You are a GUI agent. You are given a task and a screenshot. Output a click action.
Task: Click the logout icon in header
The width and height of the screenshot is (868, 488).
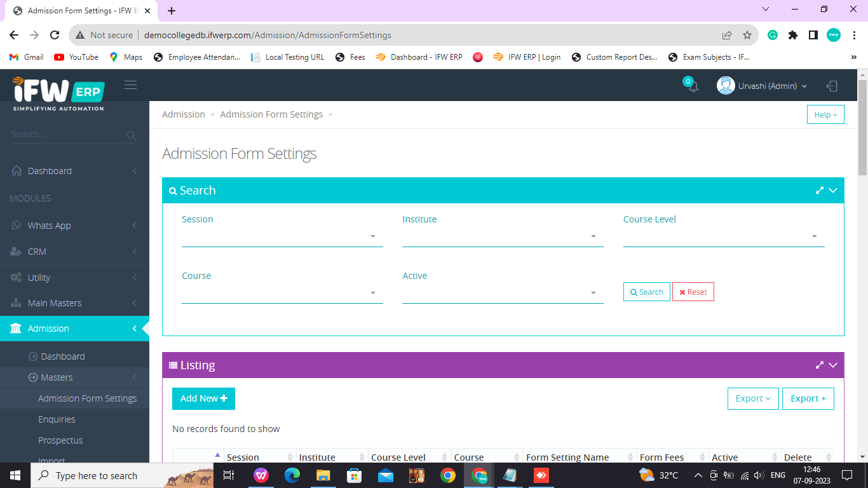[x=832, y=86]
